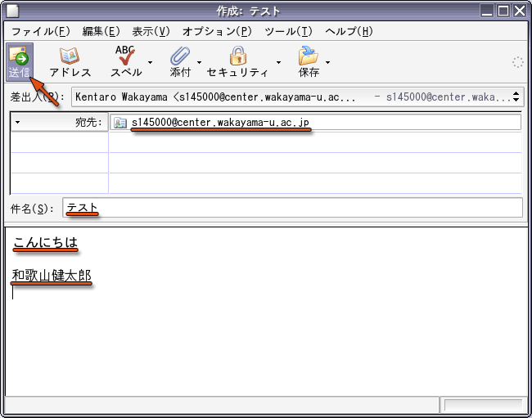Click the 保存 save icon

coord(308,56)
